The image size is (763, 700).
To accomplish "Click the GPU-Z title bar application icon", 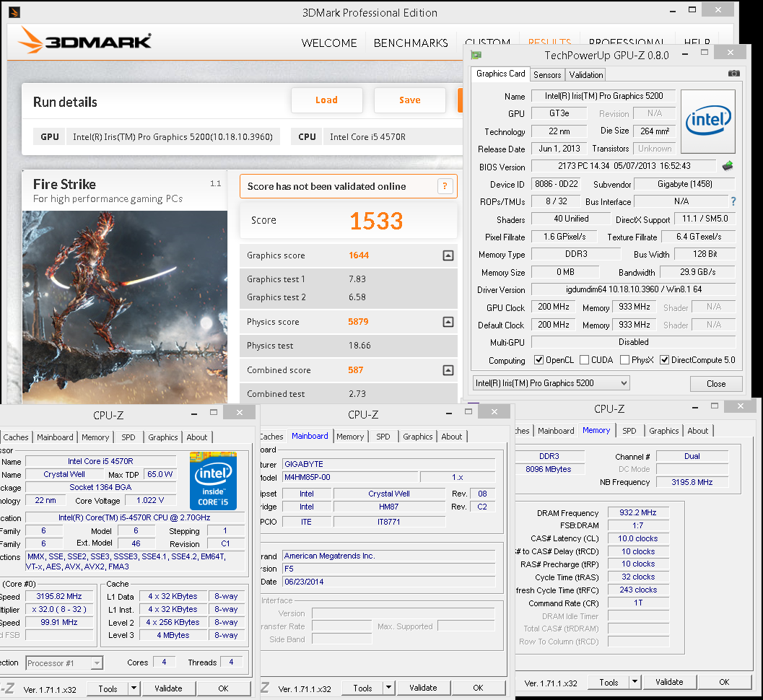I will click(x=476, y=55).
